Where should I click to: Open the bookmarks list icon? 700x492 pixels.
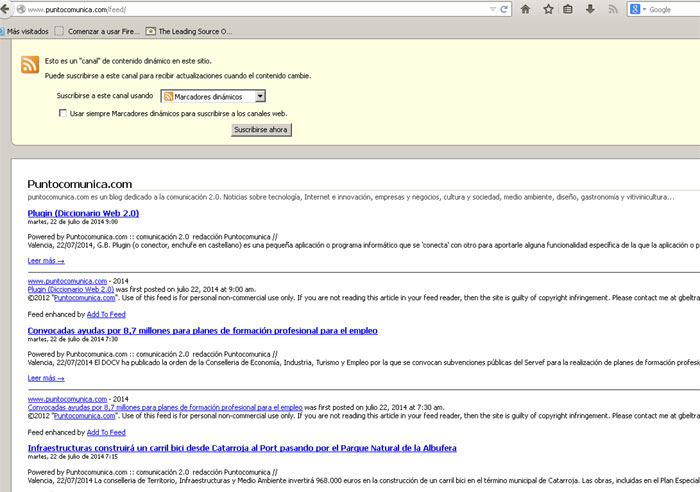click(568, 9)
